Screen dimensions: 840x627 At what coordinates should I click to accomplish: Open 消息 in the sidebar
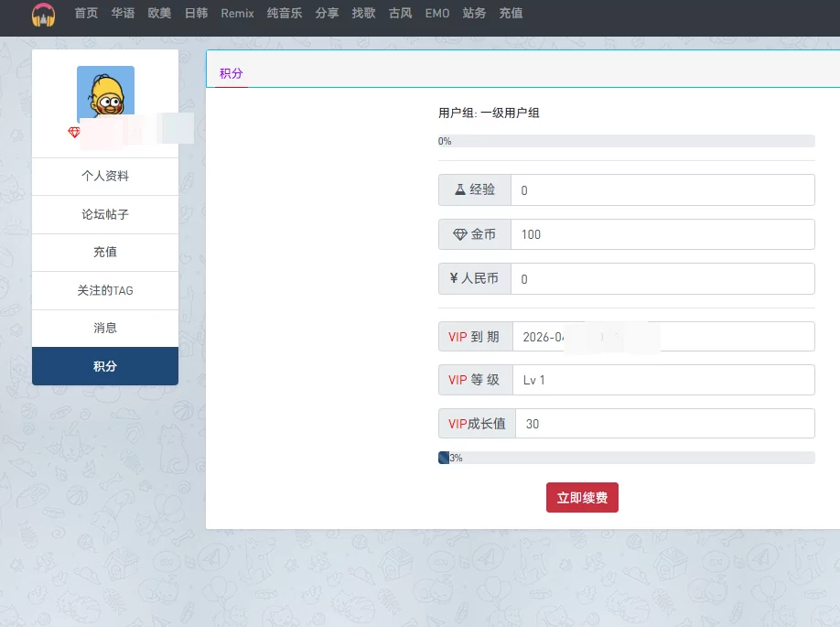coord(105,328)
